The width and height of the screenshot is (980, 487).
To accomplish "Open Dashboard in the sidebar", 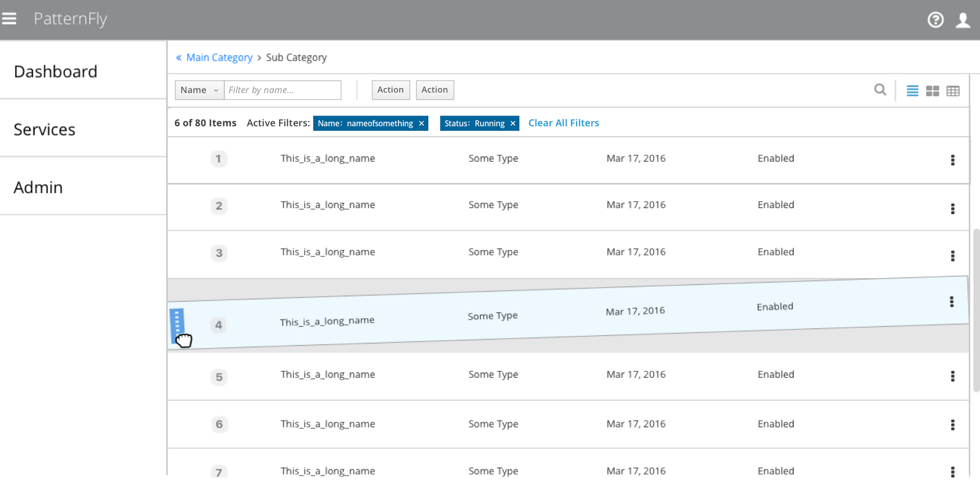I will point(55,72).
